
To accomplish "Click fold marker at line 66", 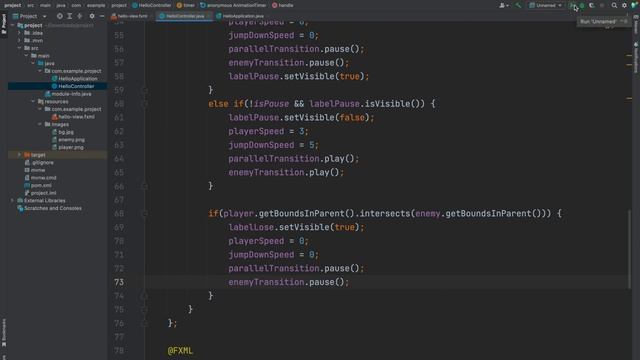I will [144, 186].
